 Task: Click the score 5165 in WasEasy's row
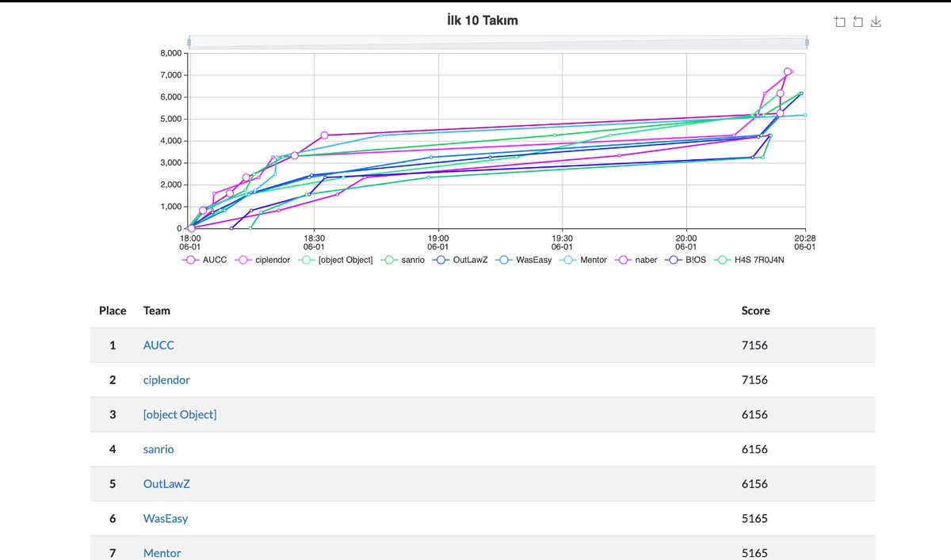coord(754,519)
